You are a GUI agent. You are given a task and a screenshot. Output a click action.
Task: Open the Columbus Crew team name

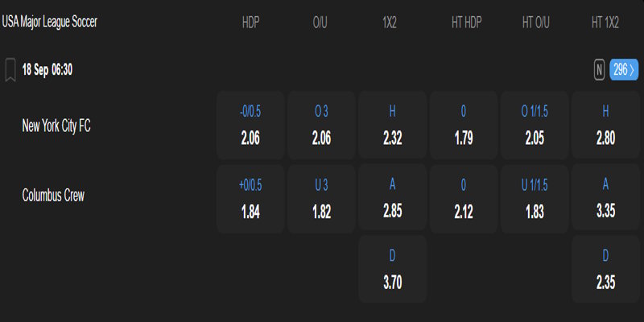pyautogui.click(x=53, y=196)
